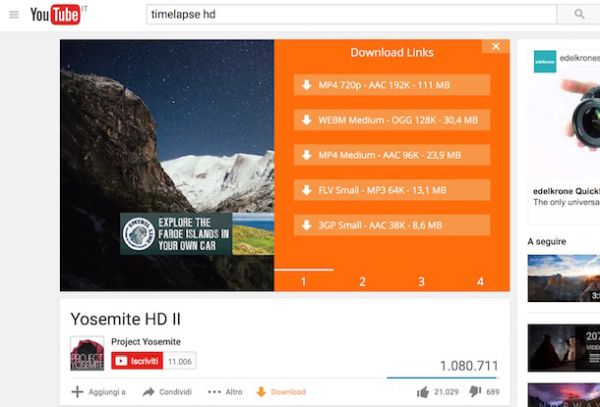Expand the Altro more options menu
The width and height of the screenshot is (600, 407).
(225, 392)
